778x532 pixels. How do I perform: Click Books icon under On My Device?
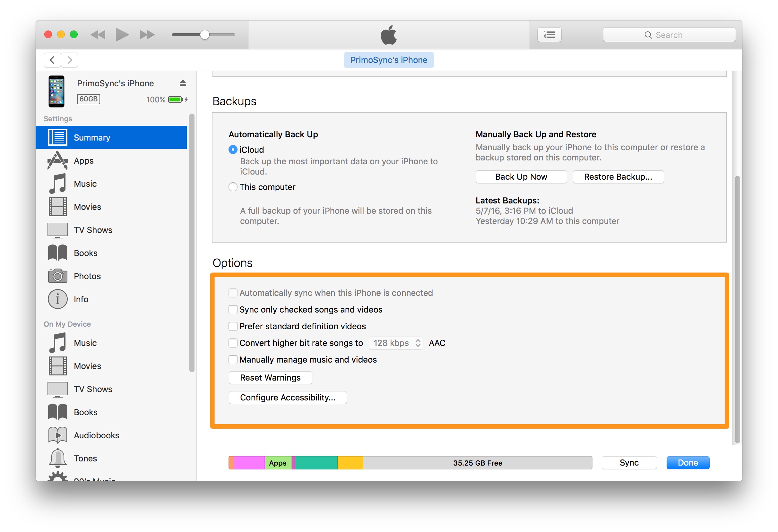(57, 412)
